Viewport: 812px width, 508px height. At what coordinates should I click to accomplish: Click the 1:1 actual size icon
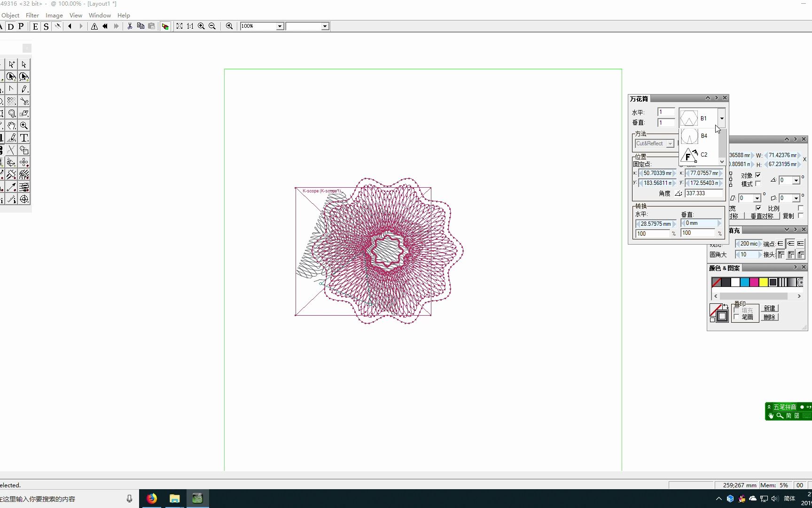[x=190, y=26]
